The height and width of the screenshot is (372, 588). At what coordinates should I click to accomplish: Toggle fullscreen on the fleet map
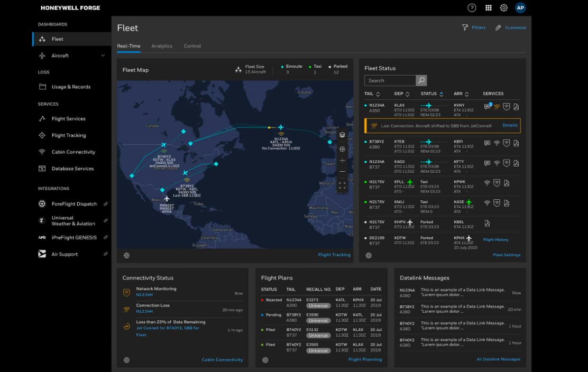click(342, 186)
